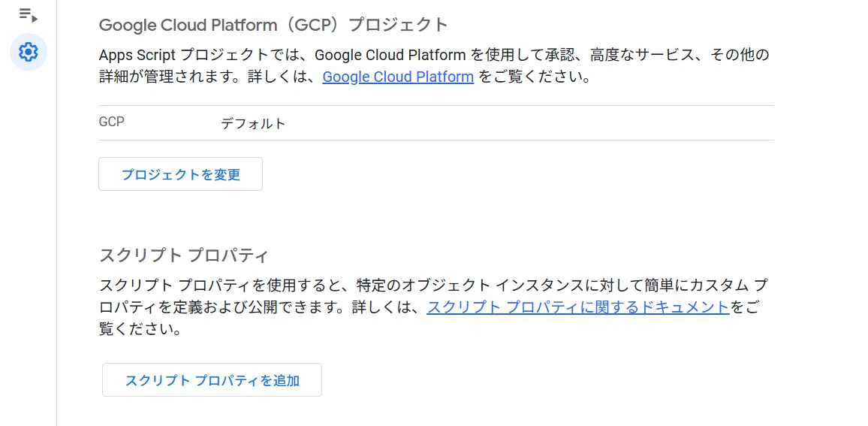
Task: Select the Project Settings gear icon
Action: (29, 52)
